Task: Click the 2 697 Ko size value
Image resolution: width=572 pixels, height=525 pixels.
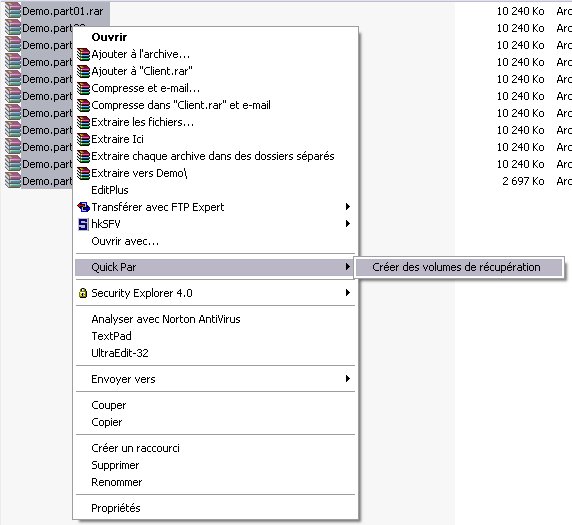Action: 523,181
